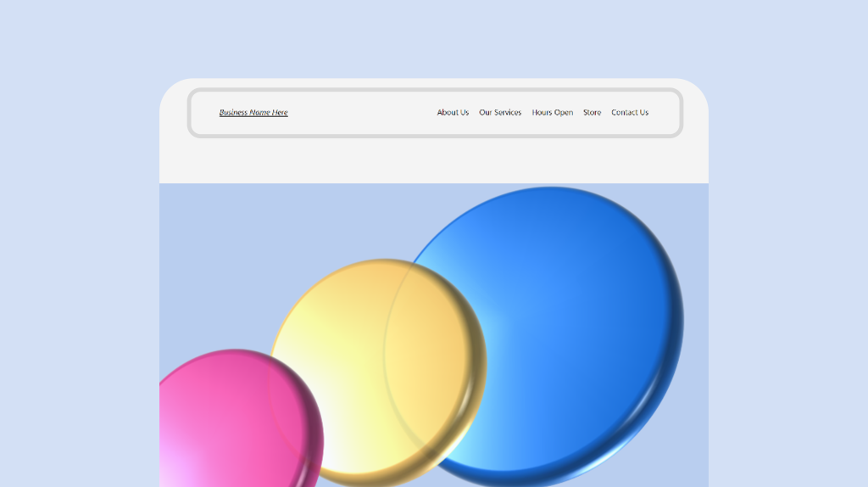The height and width of the screenshot is (487, 868).
Task: Click the Contact Us nav link
Action: [x=630, y=113]
